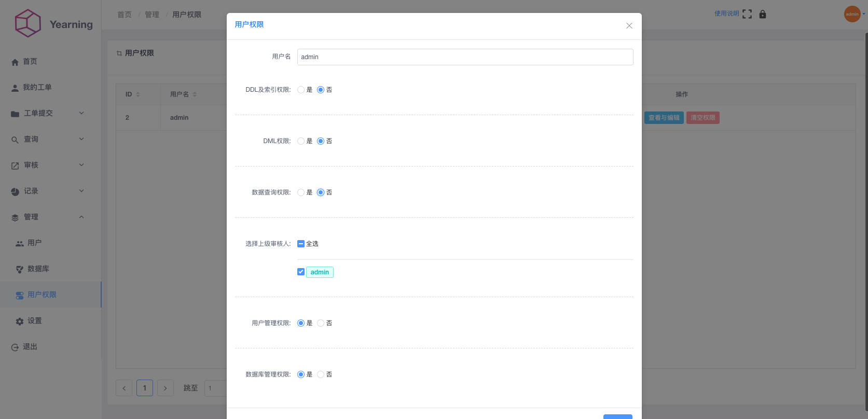Click the 查询 magnifier icon
868x419 pixels.
[x=15, y=140]
